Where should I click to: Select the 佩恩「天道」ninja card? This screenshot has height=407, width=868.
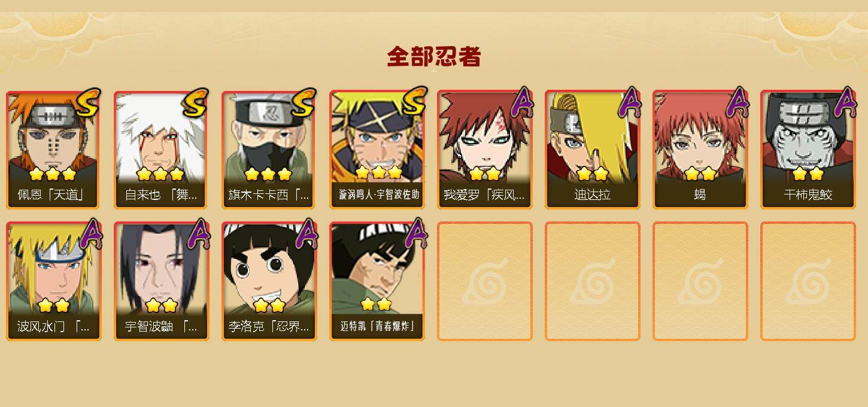54,150
